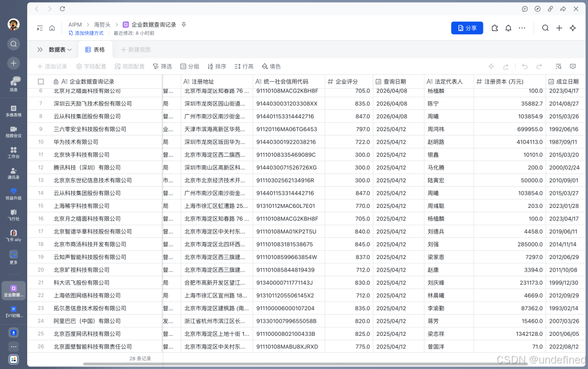Open the comments icon in table toolbar
Viewport: 588px width, 369px height.
[573, 66]
